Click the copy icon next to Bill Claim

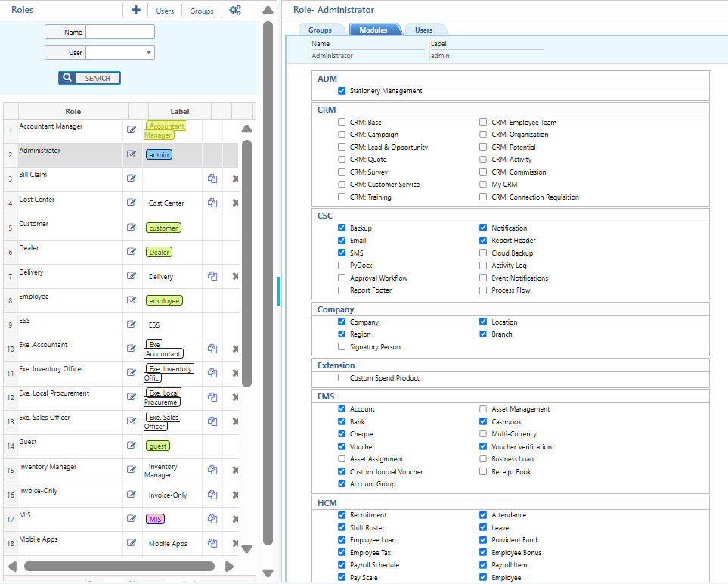pos(212,179)
